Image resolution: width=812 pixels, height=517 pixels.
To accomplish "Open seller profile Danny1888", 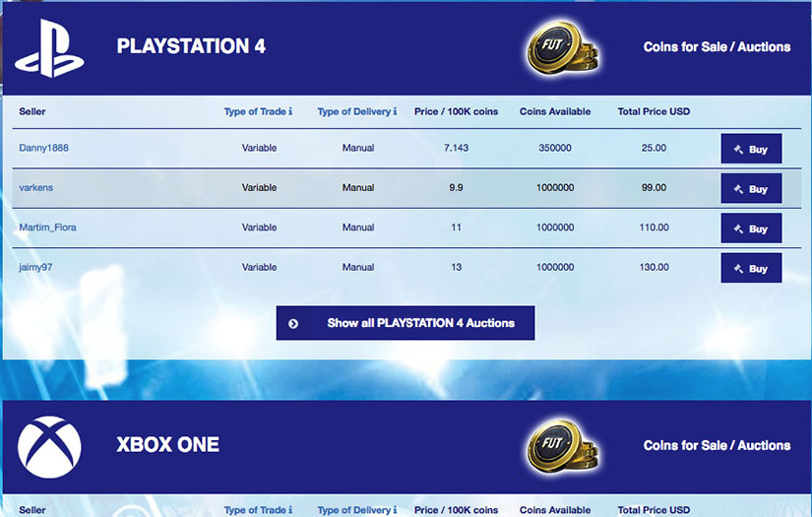I will [x=43, y=148].
